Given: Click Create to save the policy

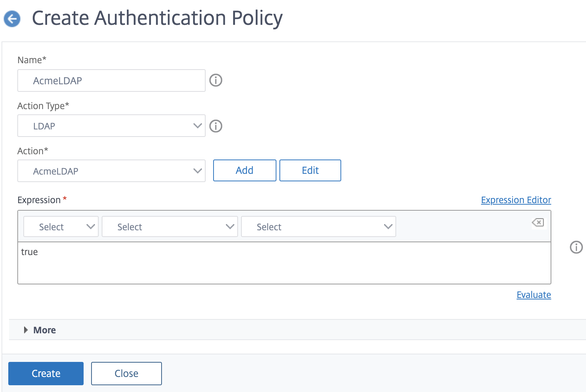Looking at the screenshot, I should click(x=46, y=373).
